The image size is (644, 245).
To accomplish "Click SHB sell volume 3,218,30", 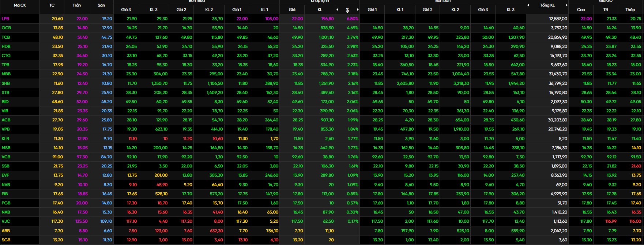I will 461,83.
